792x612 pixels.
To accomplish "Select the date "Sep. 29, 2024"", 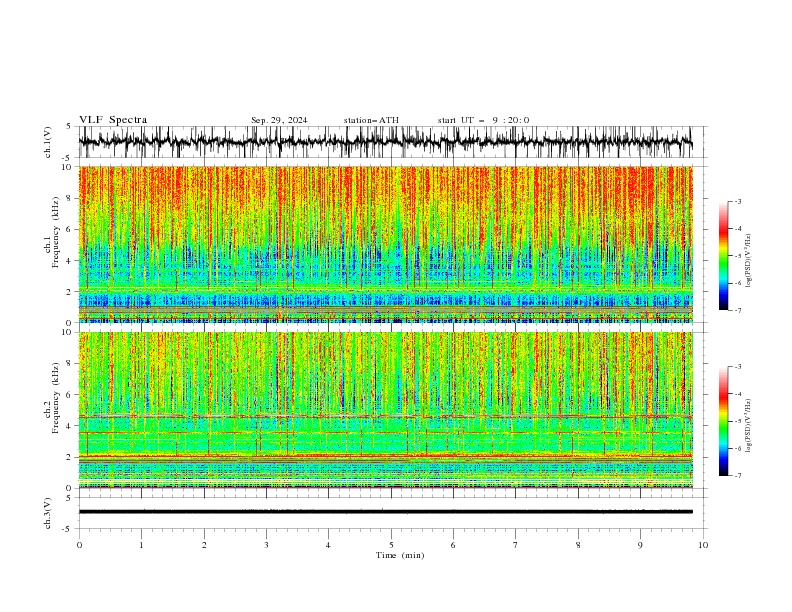I will click(x=279, y=120).
